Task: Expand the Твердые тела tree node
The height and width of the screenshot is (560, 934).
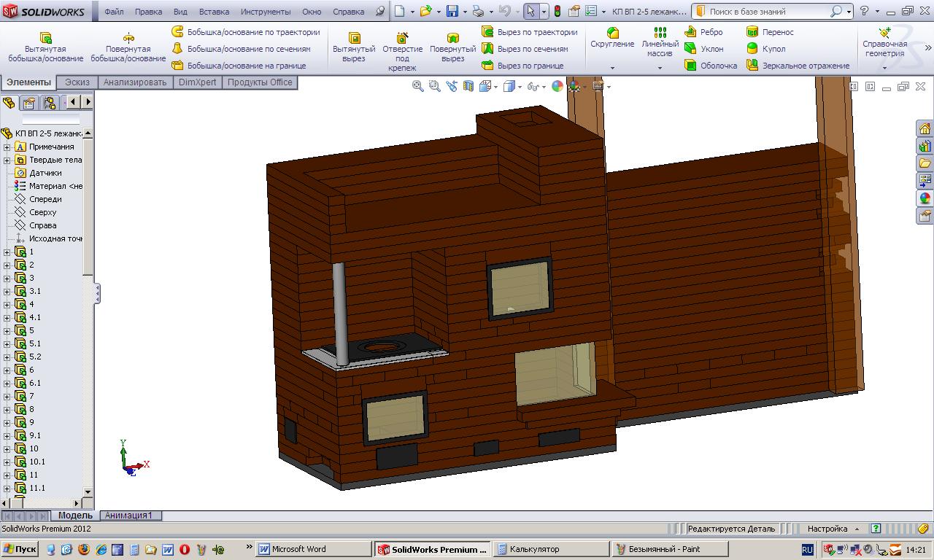Action: 7,160
